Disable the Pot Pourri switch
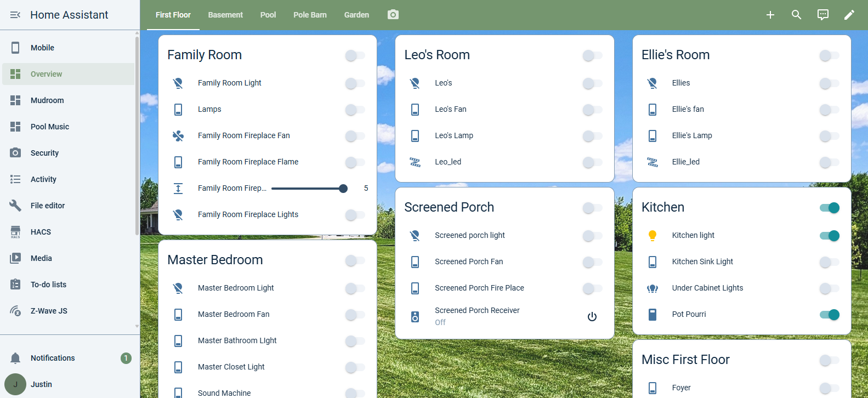 829,315
